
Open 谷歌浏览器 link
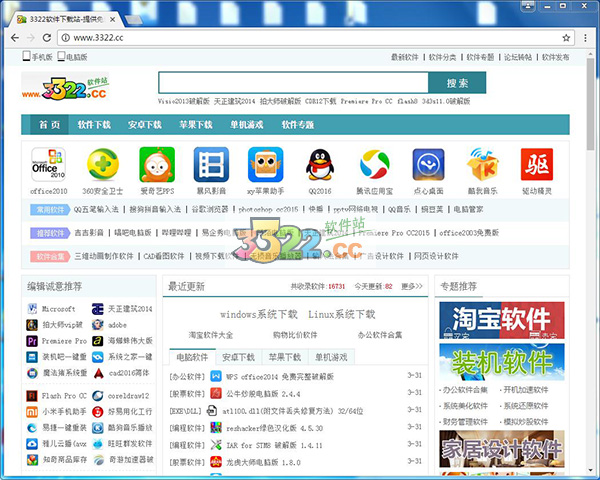[210, 209]
